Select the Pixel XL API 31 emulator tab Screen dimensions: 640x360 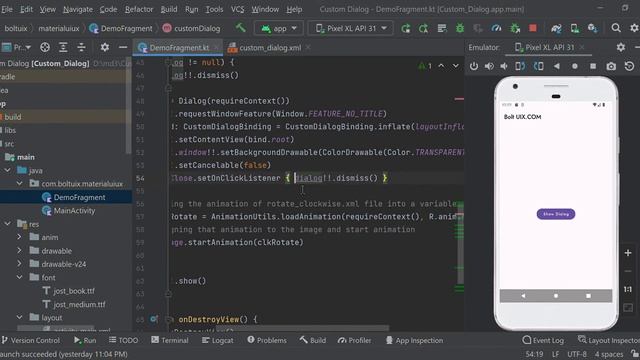click(x=549, y=47)
